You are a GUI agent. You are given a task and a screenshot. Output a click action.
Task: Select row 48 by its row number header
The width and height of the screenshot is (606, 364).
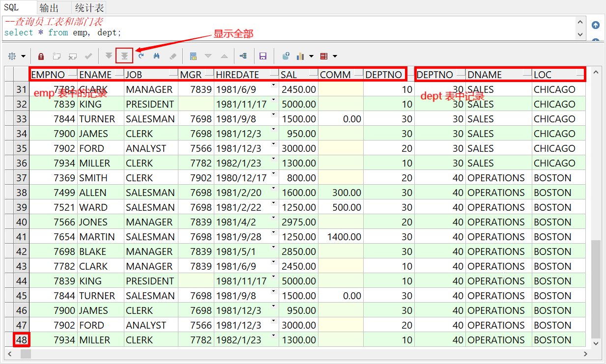[22, 340]
